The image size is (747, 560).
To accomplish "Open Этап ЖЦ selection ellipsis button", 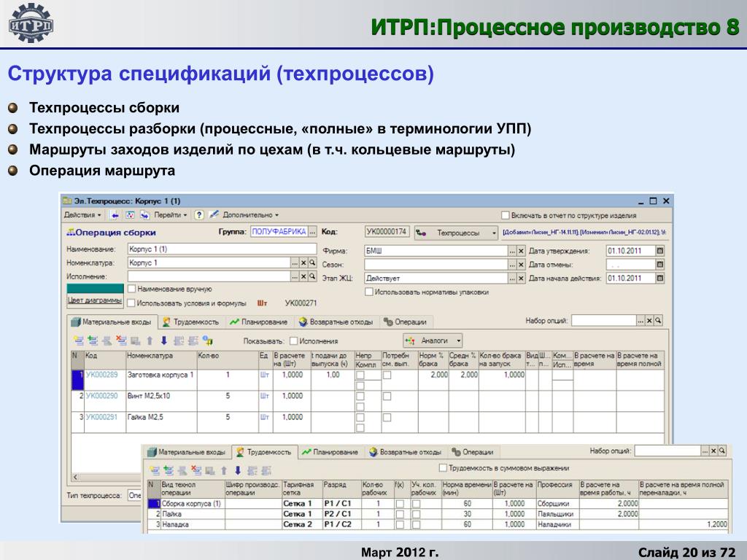I will 512,278.
